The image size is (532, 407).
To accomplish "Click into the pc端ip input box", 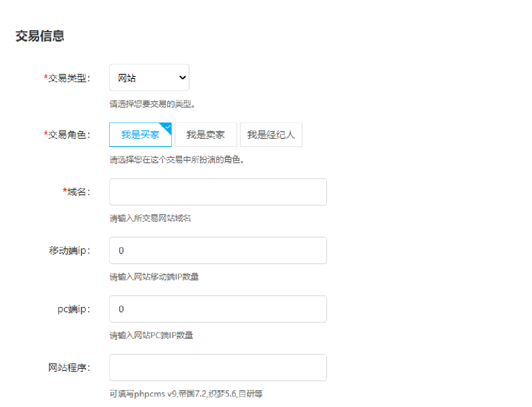I will (218, 309).
